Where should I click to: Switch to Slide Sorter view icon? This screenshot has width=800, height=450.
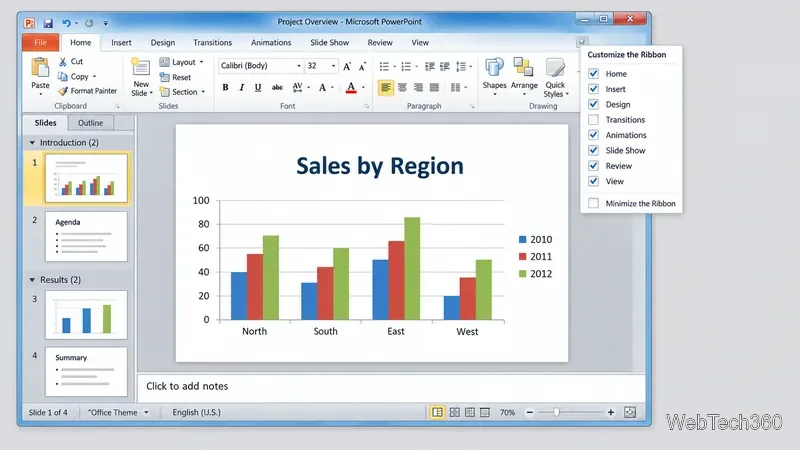click(x=455, y=412)
